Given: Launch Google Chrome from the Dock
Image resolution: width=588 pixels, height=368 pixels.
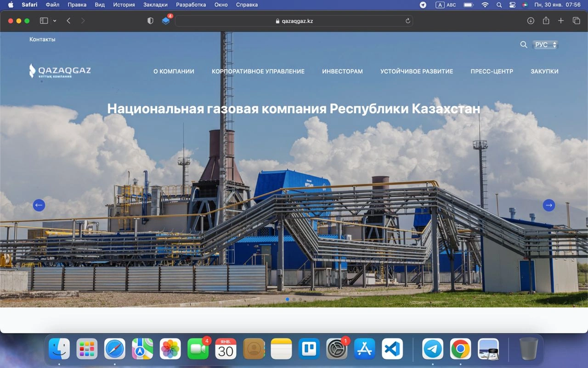Looking at the screenshot, I should pyautogui.click(x=460, y=349).
